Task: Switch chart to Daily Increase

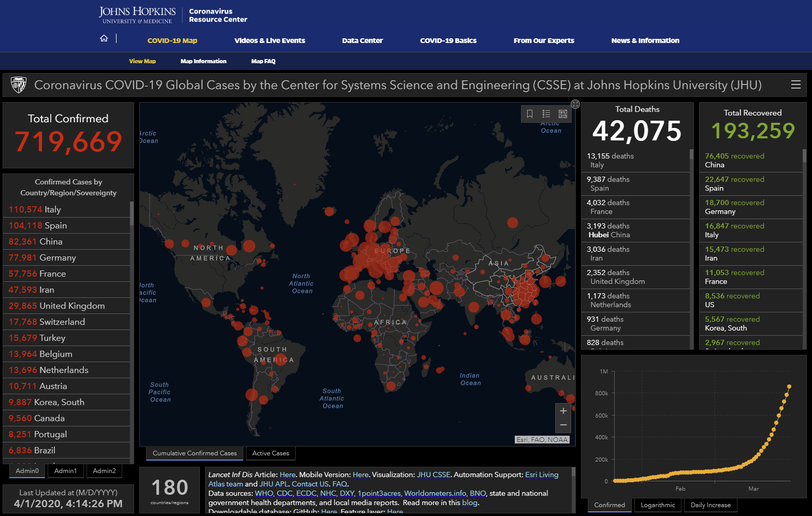Action: point(711,505)
